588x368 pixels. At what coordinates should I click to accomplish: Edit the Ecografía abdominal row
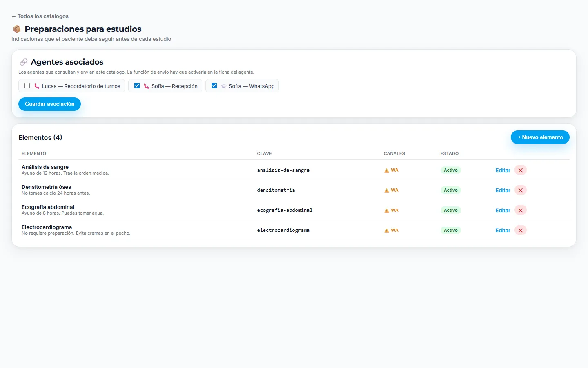tap(503, 210)
